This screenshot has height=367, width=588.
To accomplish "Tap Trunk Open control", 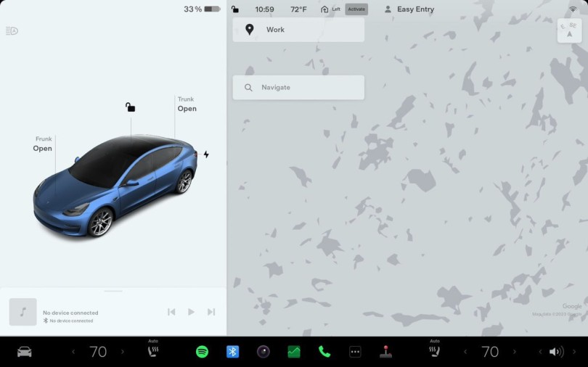I will click(x=187, y=104).
